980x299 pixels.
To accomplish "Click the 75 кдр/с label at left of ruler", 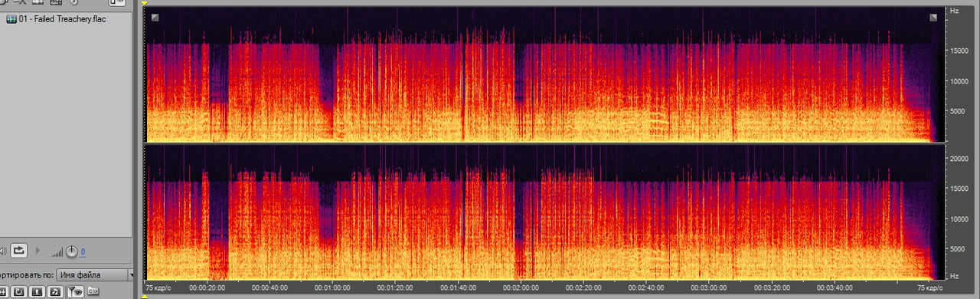I will tap(159, 288).
